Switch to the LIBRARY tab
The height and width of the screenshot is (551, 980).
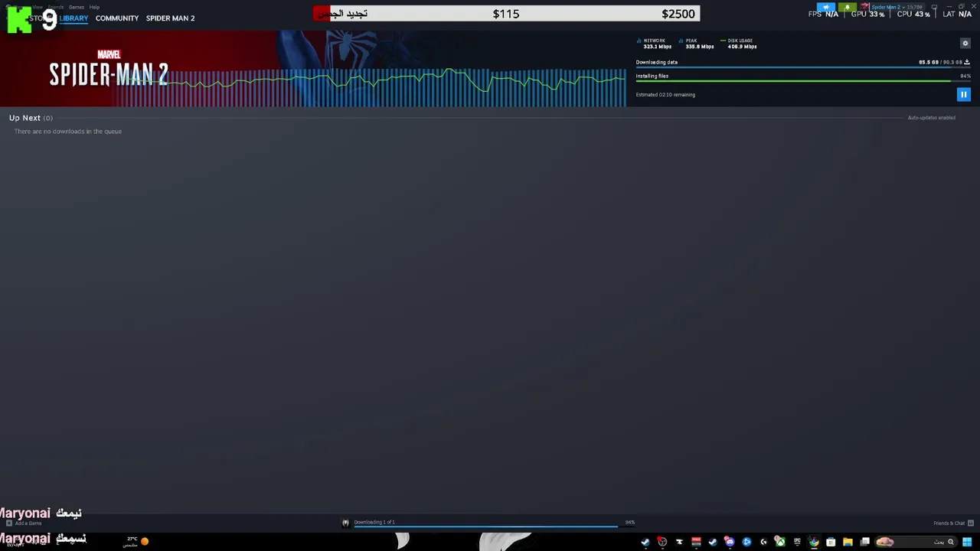tap(73, 18)
